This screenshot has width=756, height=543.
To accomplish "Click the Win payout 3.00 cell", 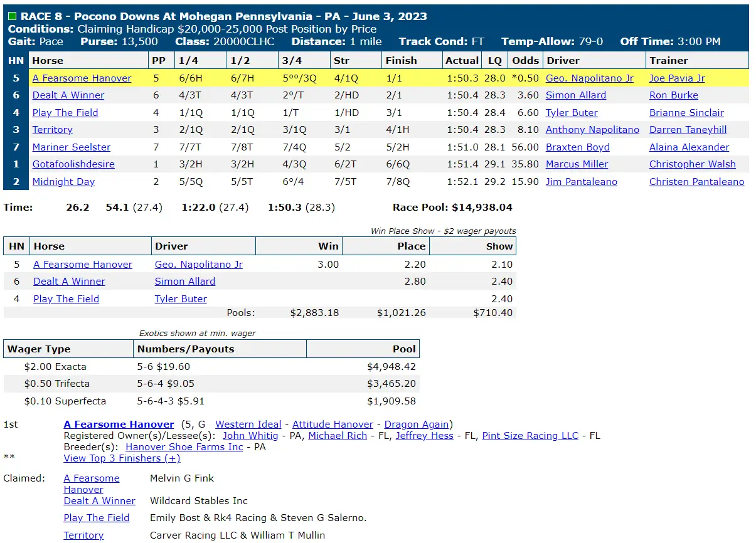I will pos(328,265).
